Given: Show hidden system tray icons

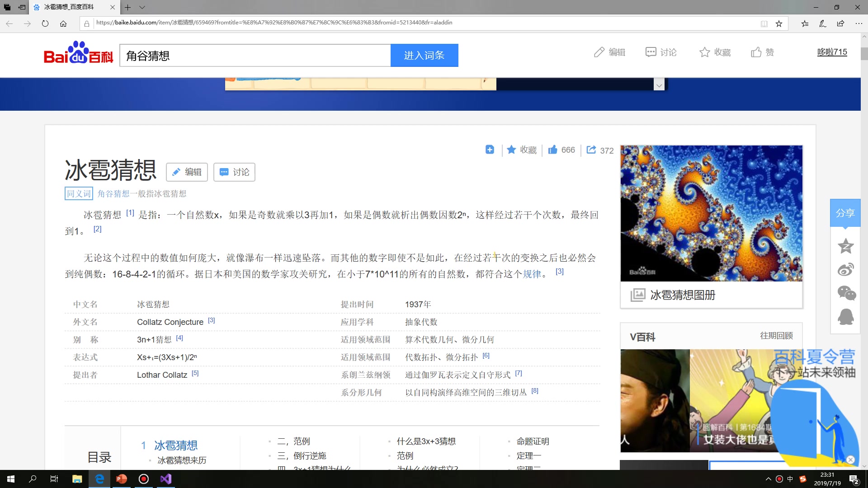Looking at the screenshot, I should (x=768, y=479).
